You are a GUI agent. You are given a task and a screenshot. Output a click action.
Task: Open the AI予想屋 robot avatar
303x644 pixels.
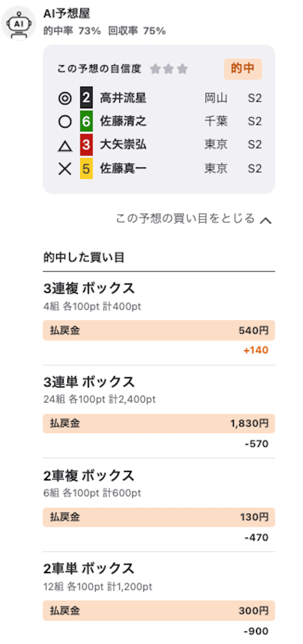18,23
